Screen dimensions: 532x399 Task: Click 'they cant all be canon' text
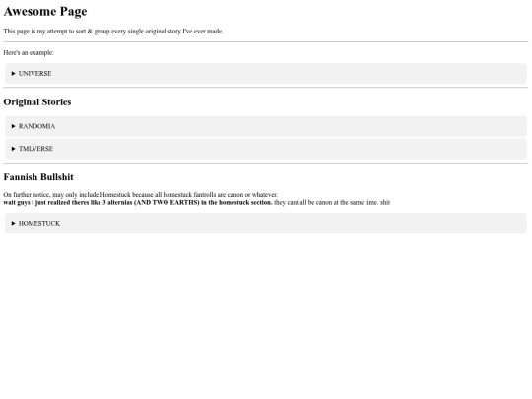332,203
